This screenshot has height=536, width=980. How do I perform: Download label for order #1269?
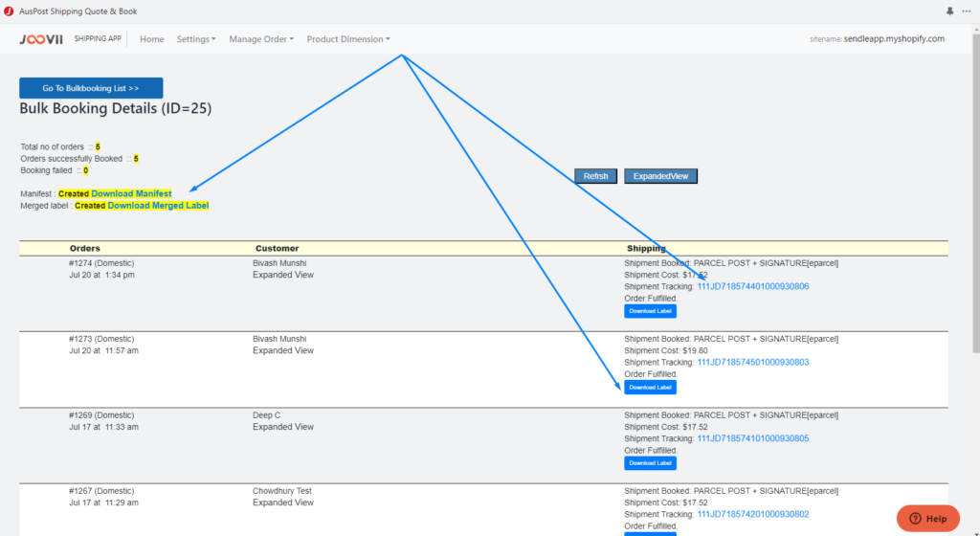650,463
